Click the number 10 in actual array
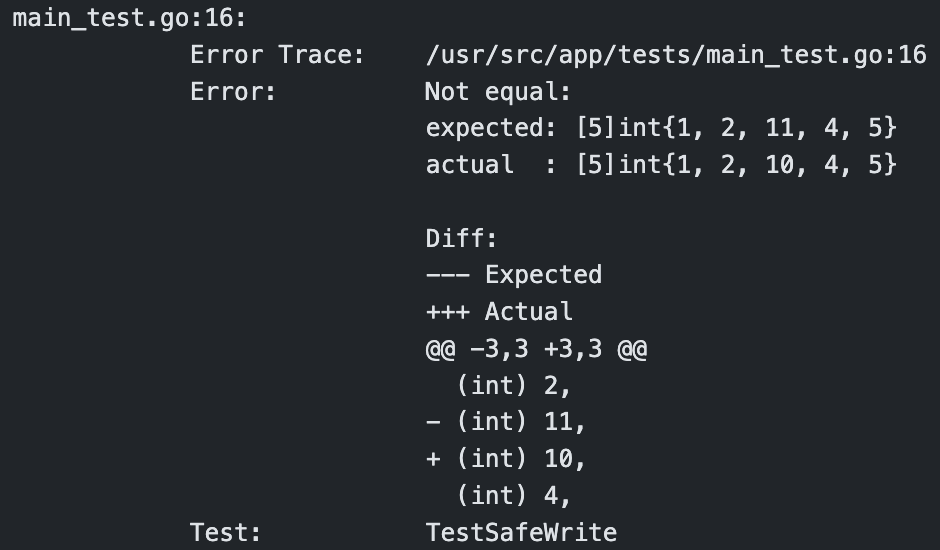 coord(780,165)
